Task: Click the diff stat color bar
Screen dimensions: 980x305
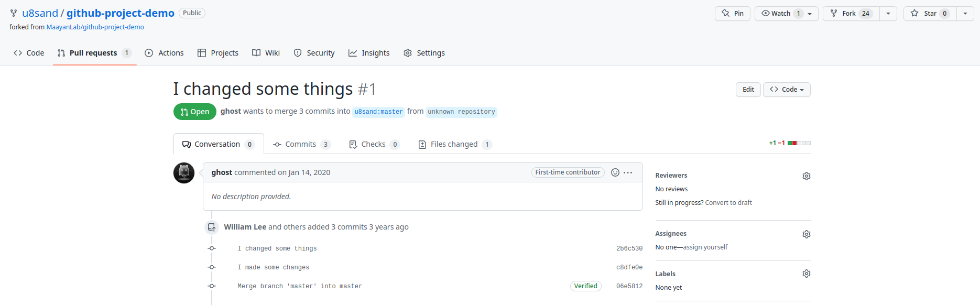Action: [x=799, y=143]
